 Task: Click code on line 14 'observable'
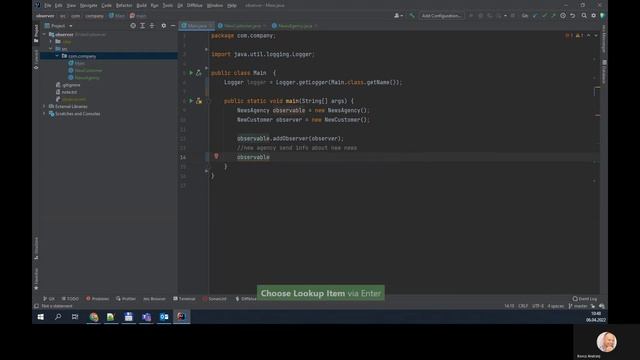pyautogui.click(x=253, y=157)
